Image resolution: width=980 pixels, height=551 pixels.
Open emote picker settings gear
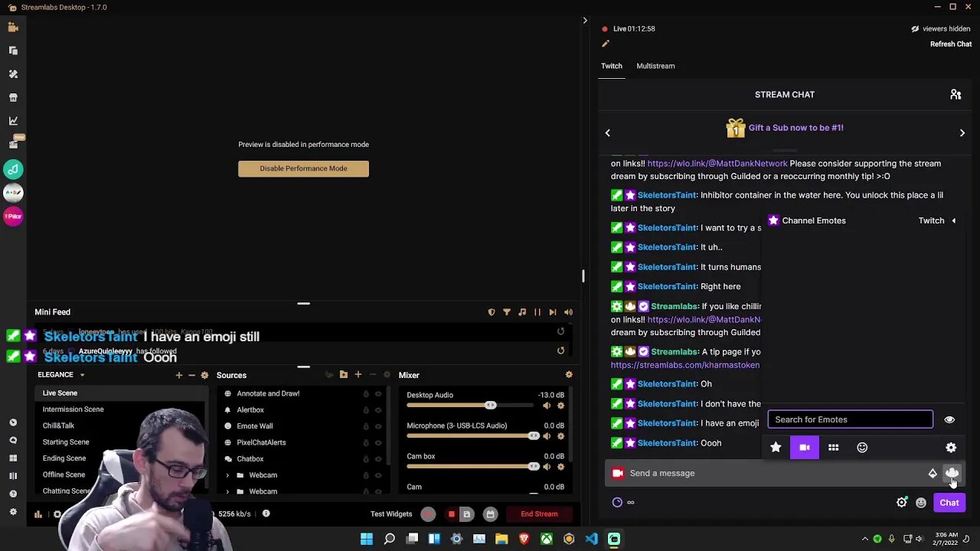951,448
